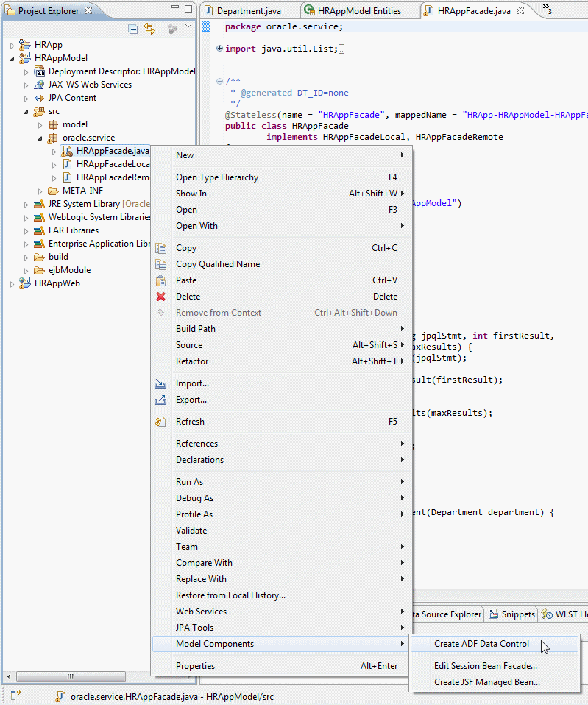Click the Export icon in context menu
588x705 pixels.
coord(160,400)
